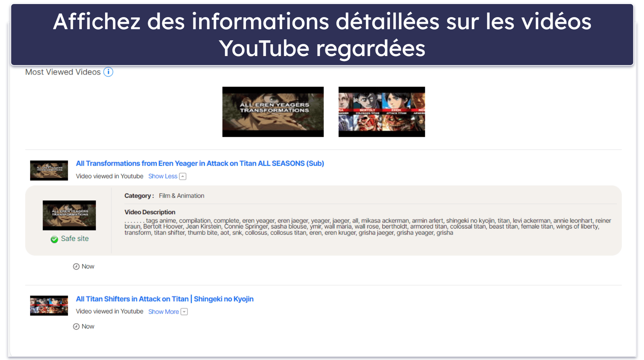Collapse details with Show Less

163,176
